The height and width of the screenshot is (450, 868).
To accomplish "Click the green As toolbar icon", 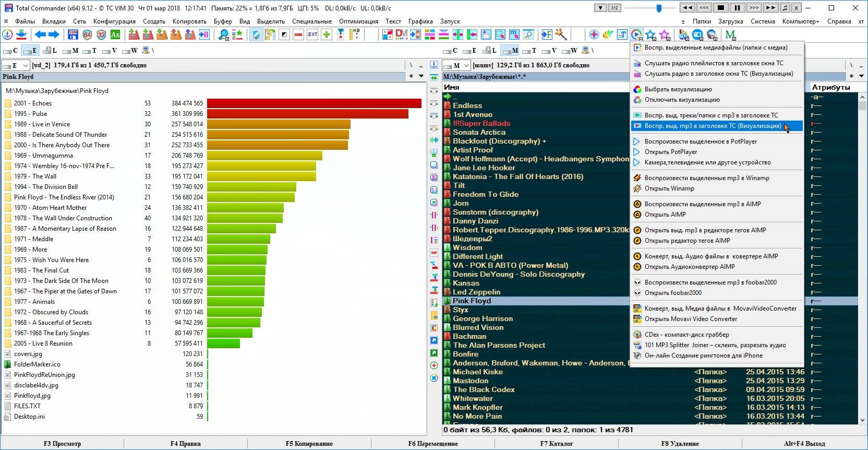I will click(115, 35).
